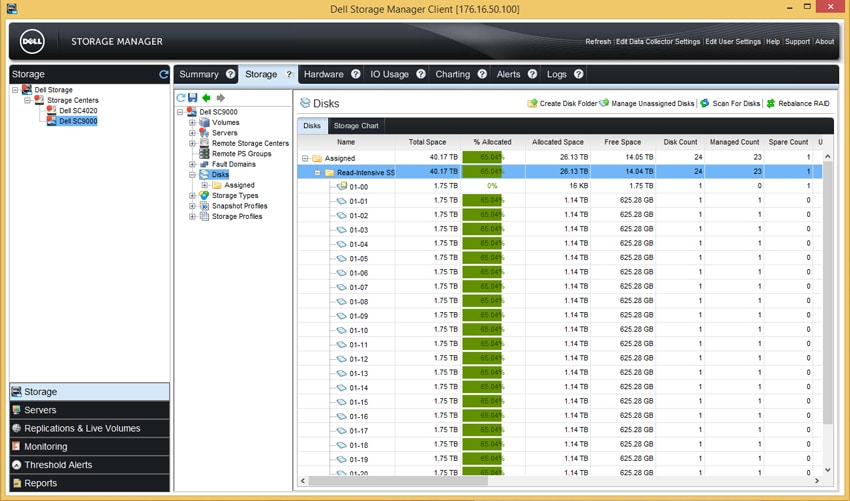Collapse the Storage Centers node

point(27,100)
